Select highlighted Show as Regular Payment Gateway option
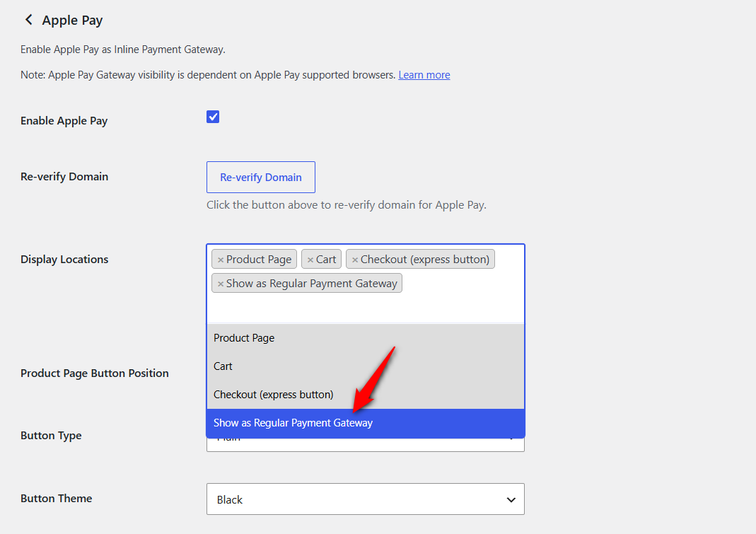The height and width of the screenshot is (534, 756). coord(366,423)
